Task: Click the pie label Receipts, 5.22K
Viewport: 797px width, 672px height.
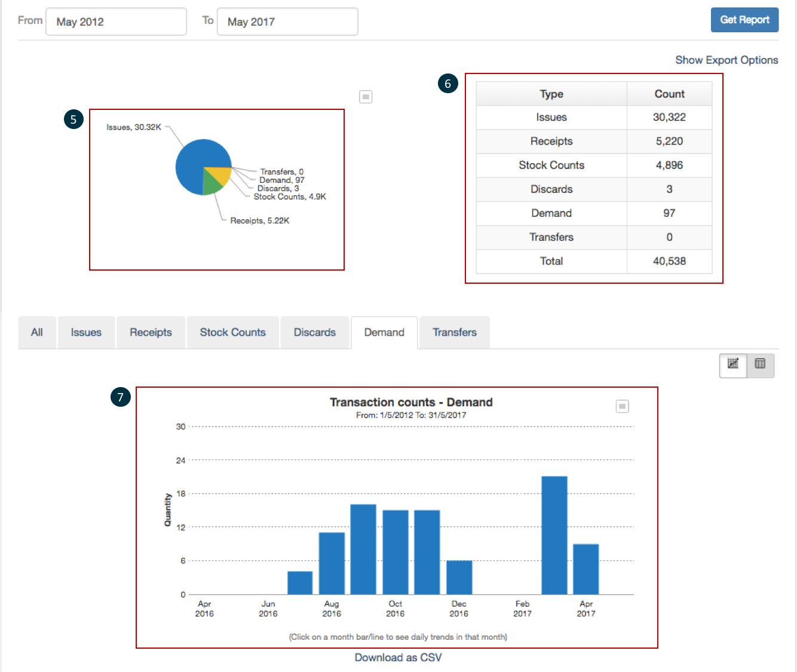Action: [x=260, y=220]
